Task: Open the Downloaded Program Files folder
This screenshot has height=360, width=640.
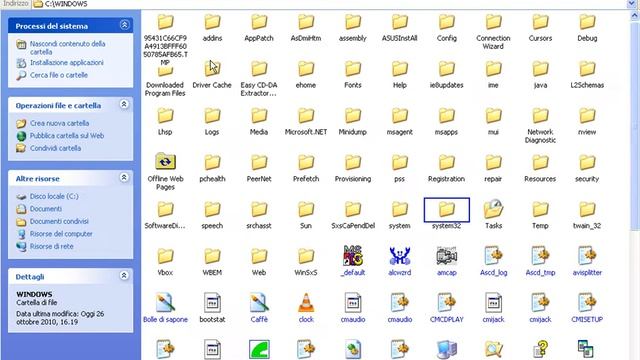Action: pos(165,72)
